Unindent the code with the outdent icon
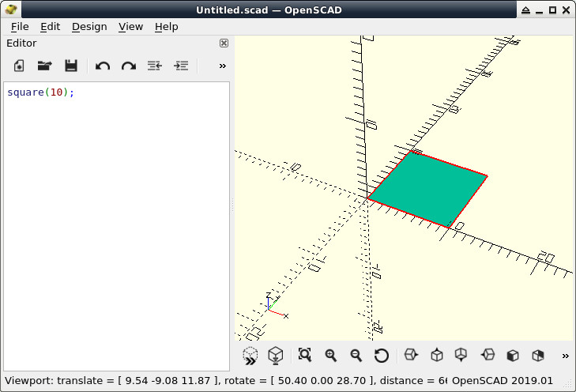Viewport: 576px width, 392px height. [155, 66]
